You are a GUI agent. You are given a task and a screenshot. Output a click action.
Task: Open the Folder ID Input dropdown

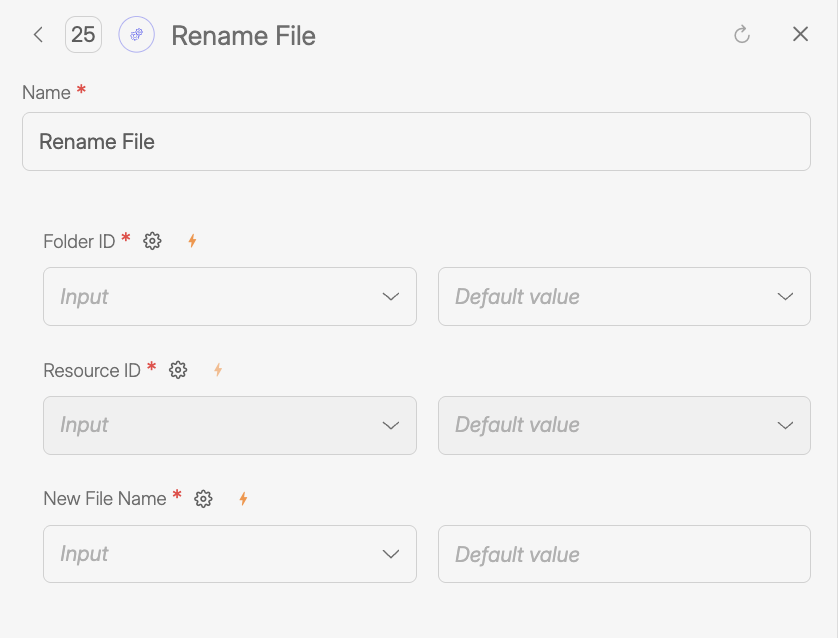click(229, 296)
